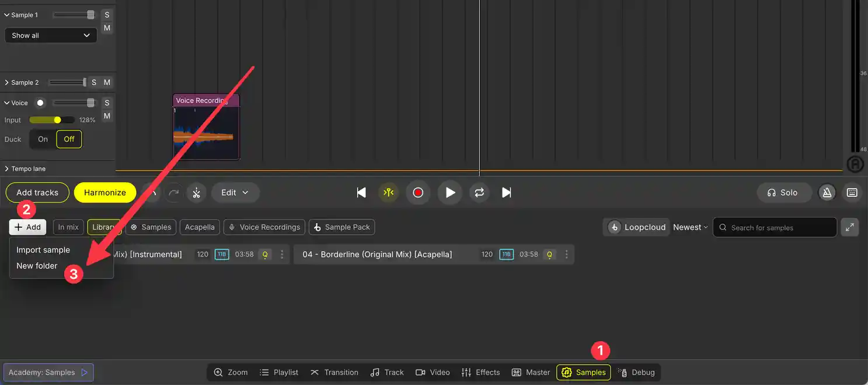Solo the Sample 1 track
This screenshot has height=385, width=868.
click(x=107, y=15)
